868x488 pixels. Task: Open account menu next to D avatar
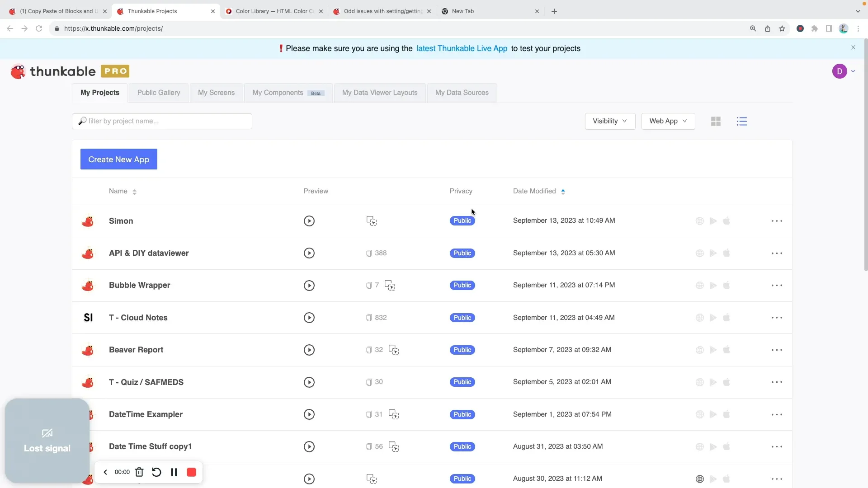tap(853, 71)
